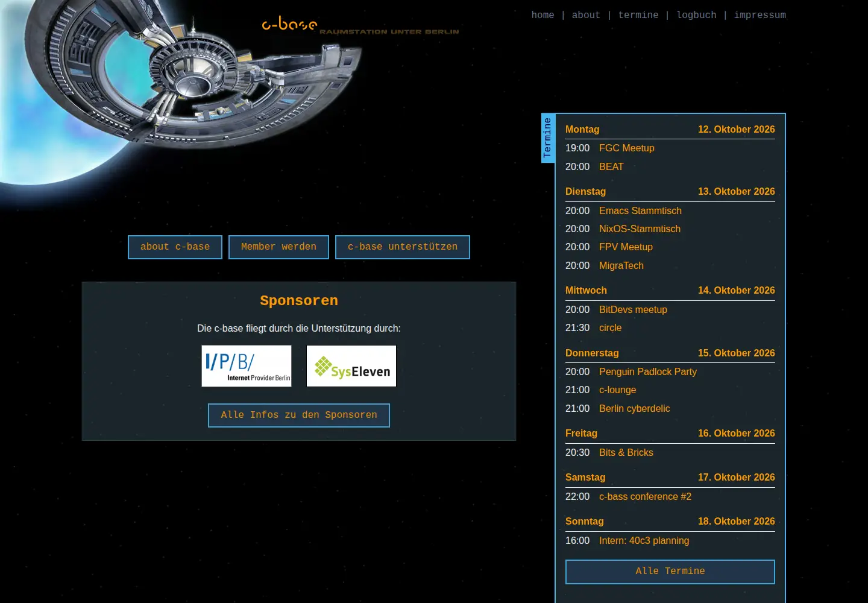Viewport: 868px width, 603px height.
Task: Go to home in top navigation
Action: [x=542, y=15]
